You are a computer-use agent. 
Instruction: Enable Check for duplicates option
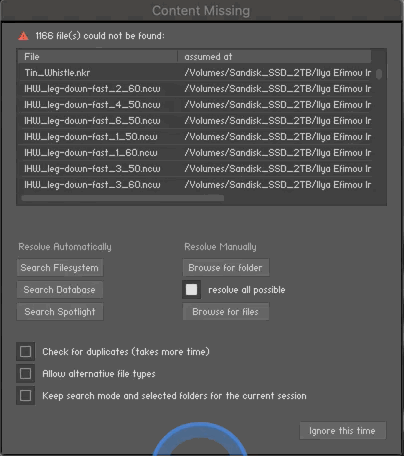click(x=25, y=352)
